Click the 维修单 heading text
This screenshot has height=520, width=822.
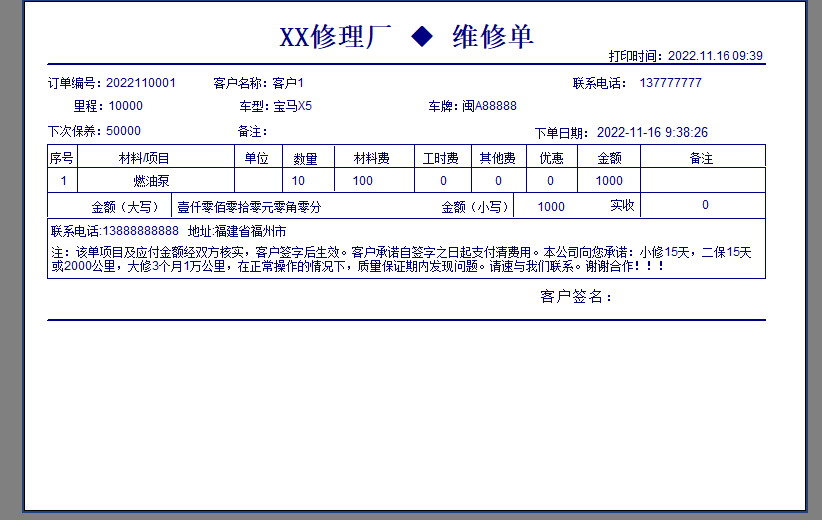(493, 37)
